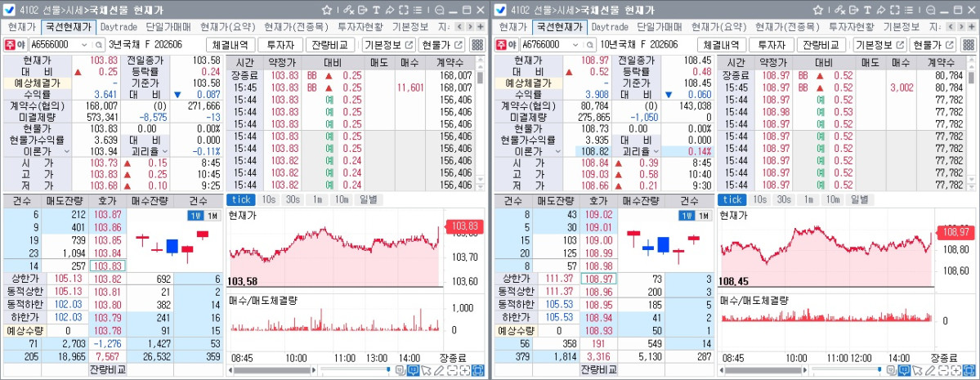The image size is (980, 380).
Task: Select arrow cursor tool in left chart toolbar
Action: point(426,371)
